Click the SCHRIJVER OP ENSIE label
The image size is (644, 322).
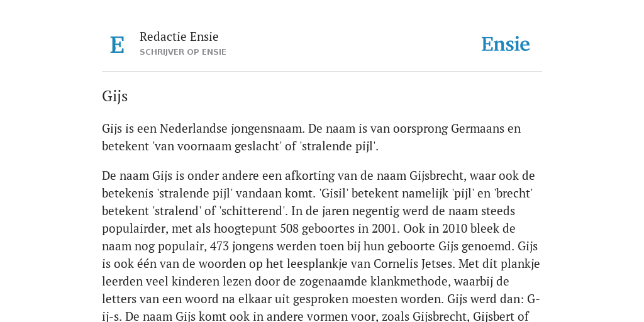pos(183,52)
